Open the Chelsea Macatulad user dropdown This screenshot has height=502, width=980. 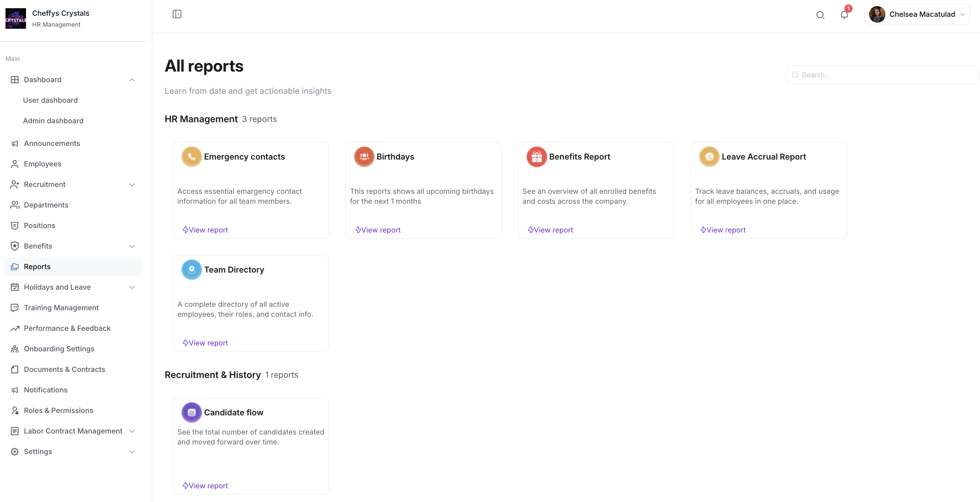(917, 14)
